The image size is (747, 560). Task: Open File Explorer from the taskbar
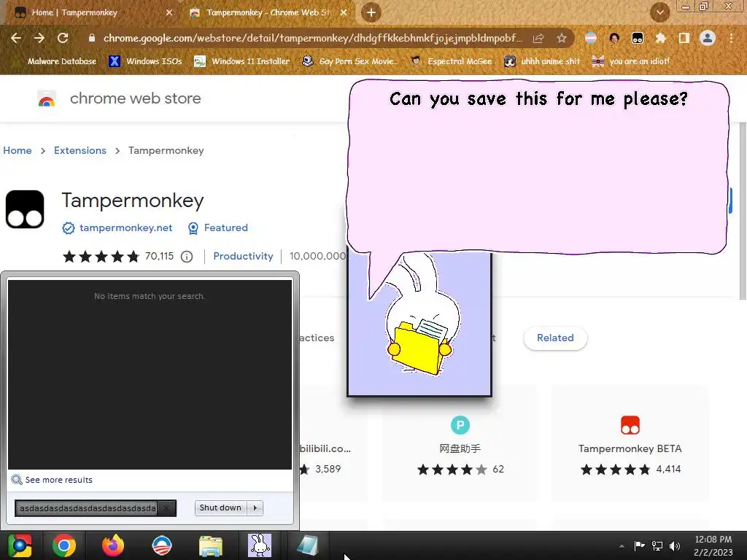point(211,545)
